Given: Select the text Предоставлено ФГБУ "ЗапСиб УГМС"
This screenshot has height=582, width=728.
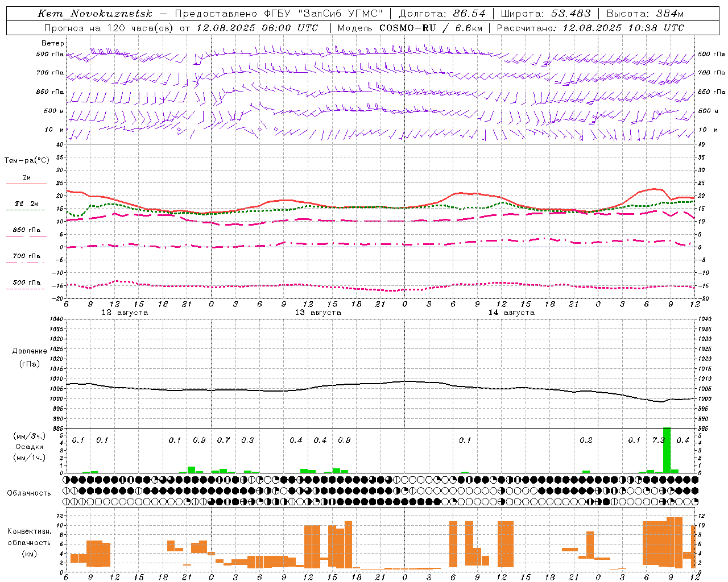Looking at the screenshot, I should (279, 14).
